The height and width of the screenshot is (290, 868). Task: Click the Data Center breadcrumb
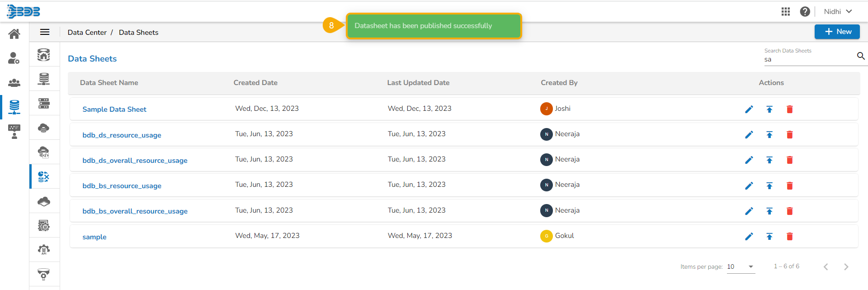point(87,33)
